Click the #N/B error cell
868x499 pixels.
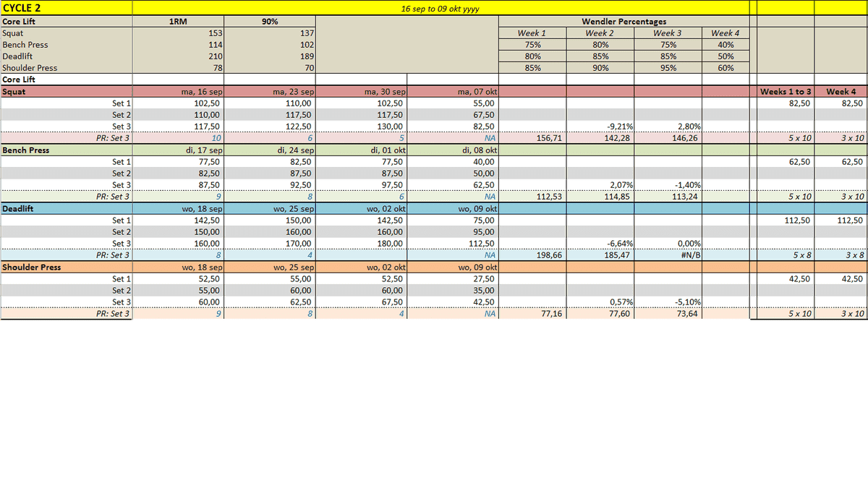click(x=668, y=255)
